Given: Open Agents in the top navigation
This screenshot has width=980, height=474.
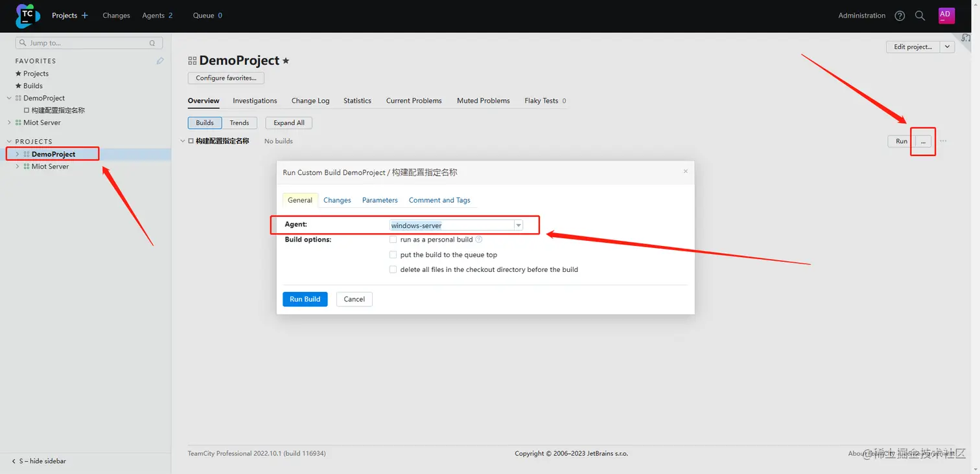Looking at the screenshot, I should coord(157,16).
